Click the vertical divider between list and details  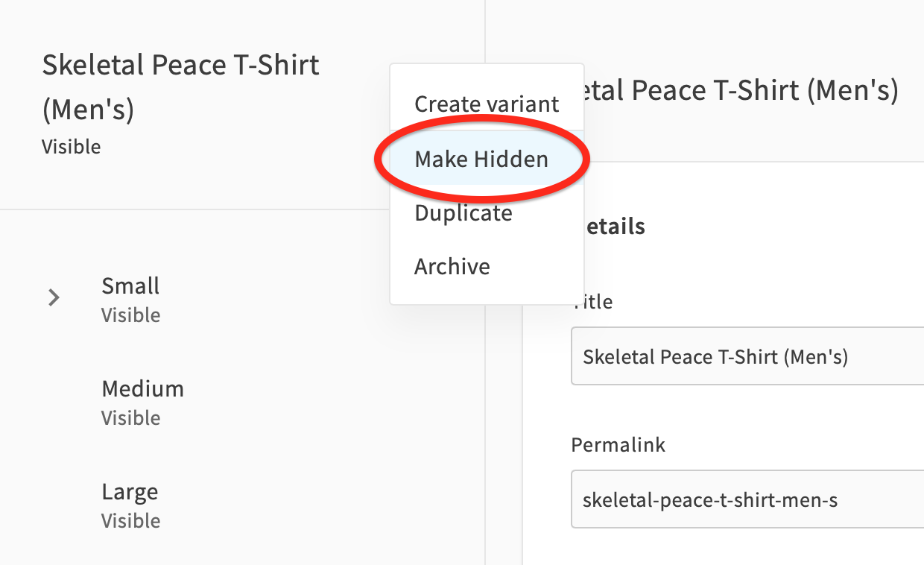[485, 432]
